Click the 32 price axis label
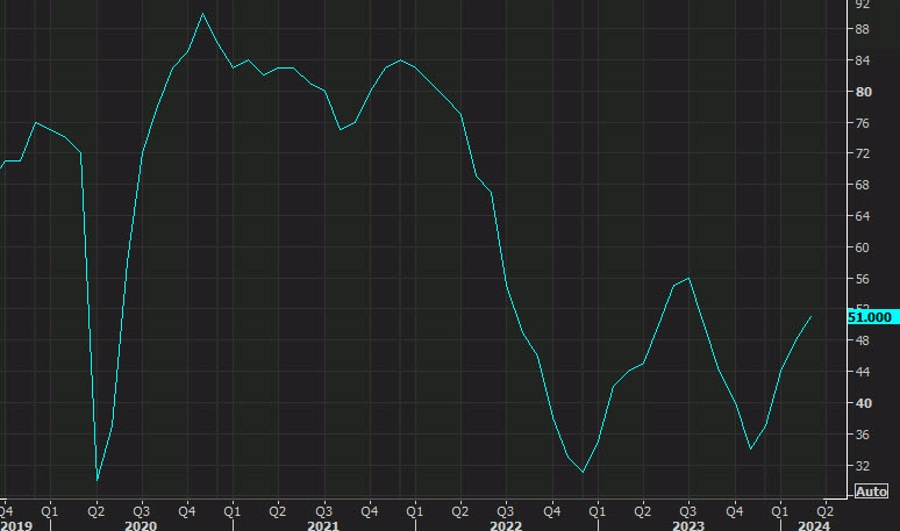Screen dimensions: 900x531 (x=862, y=466)
